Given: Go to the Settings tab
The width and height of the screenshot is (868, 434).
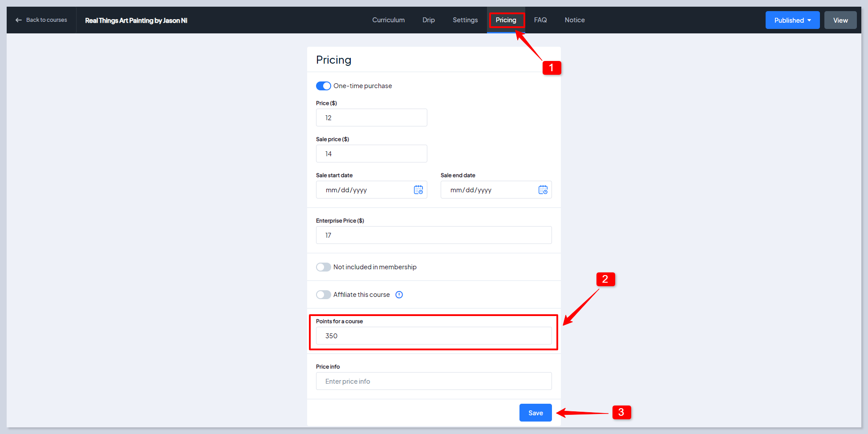Looking at the screenshot, I should [465, 20].
